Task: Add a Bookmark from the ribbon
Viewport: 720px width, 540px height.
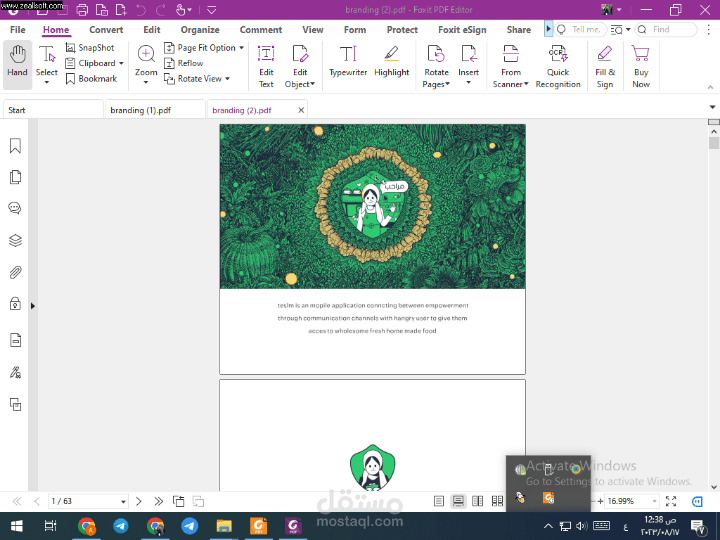Action: (x=91, y=79)
